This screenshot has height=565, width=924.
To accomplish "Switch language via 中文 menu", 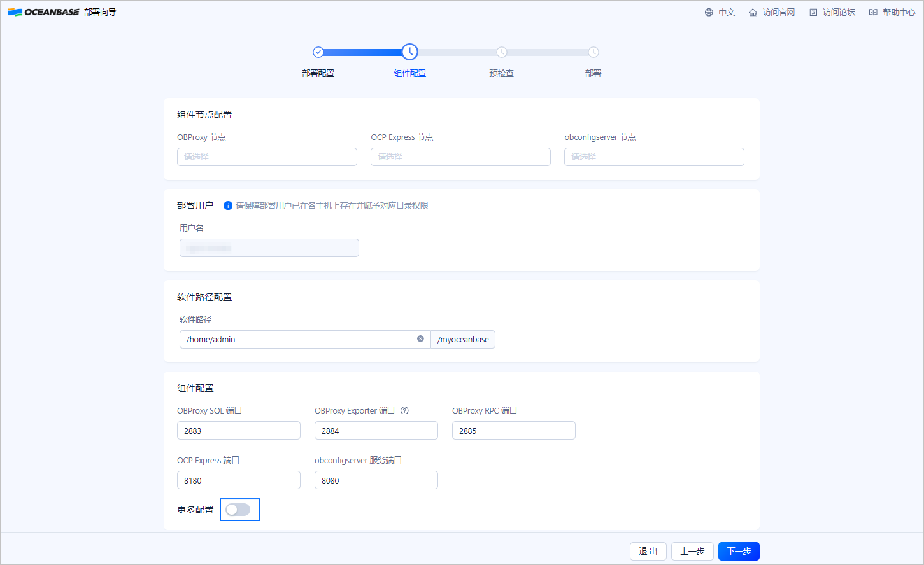I will pyautogui.click(x=727, y=12).
